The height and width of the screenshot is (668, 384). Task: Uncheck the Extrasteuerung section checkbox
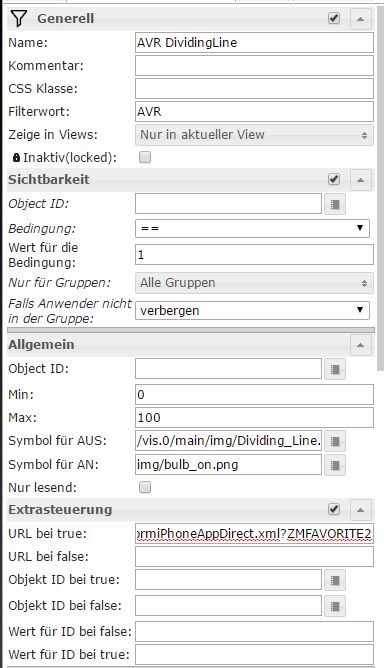click(334, 509)
